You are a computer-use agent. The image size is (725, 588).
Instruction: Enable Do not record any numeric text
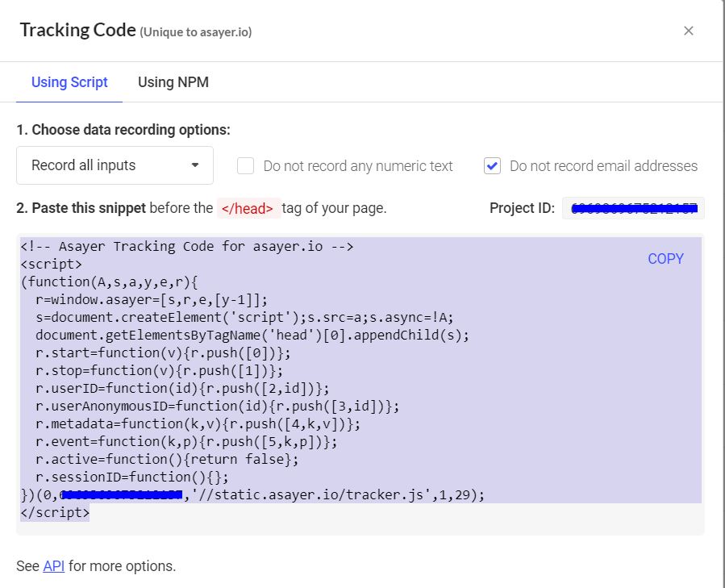[245, 165]
